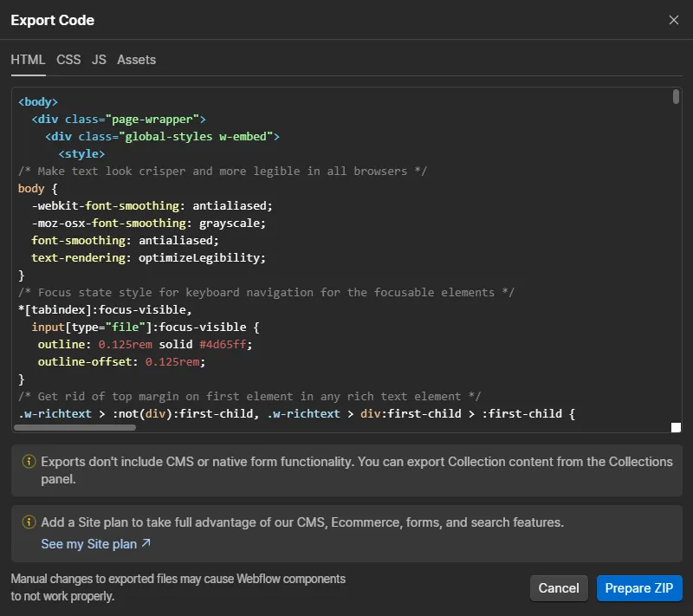The image size is (693, 616).
Task: Click the div class="page-wrapper" line
Action: pyautogui.click(x=119, y=120)
